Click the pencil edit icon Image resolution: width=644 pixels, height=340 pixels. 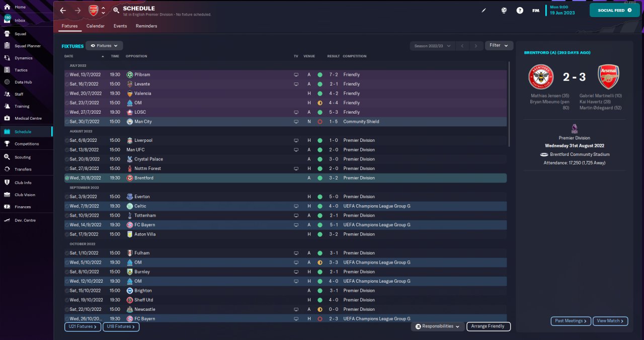(484, 10)
